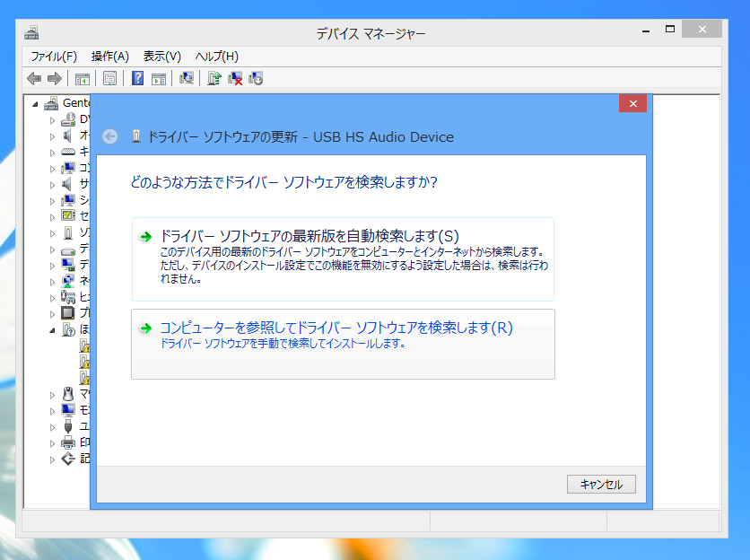Select the other devices question-mark icon
The width and height of the screenshot is (750, 560).
point(68,329)
